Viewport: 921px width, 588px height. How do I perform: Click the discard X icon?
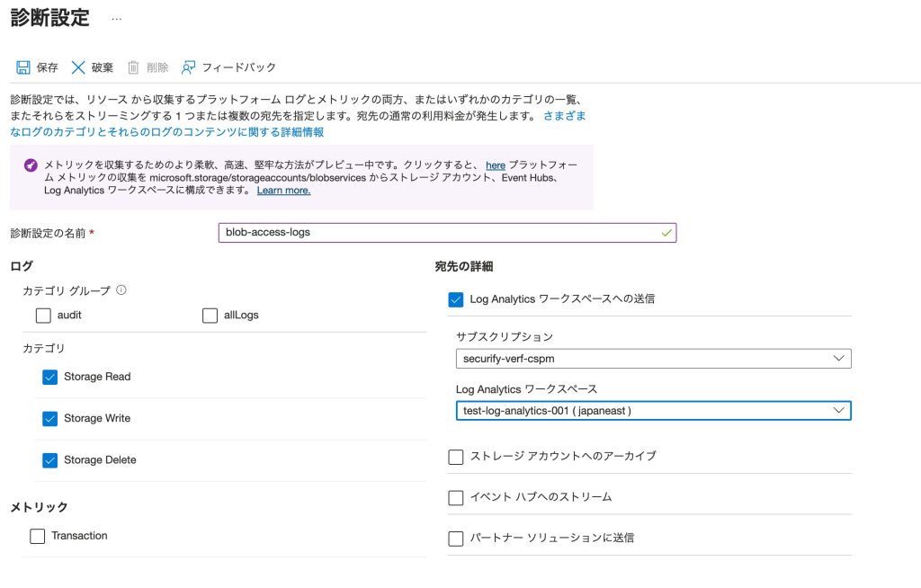coord(78,67)
